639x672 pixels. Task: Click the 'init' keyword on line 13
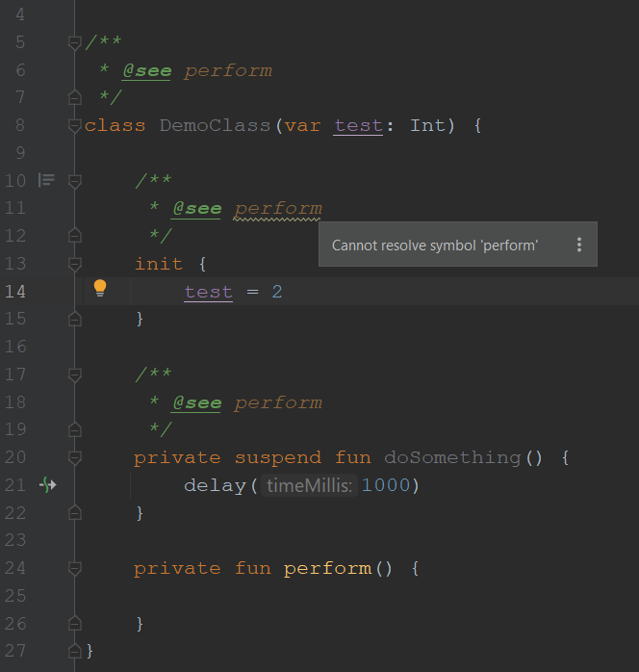[159, 264]
